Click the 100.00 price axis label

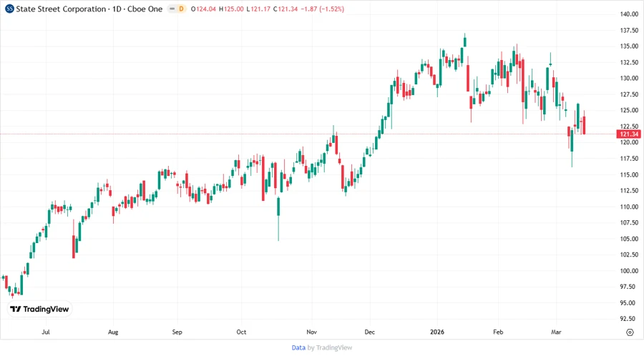[629, 271]
